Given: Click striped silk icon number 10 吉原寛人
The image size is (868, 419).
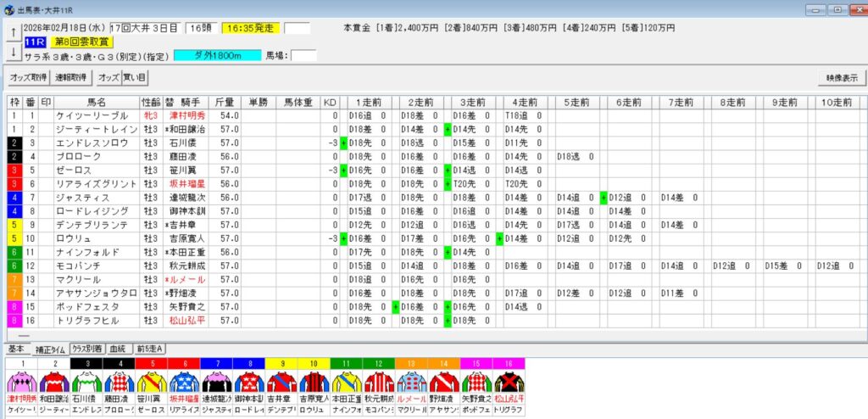Looking at the screenshot, I should pyautogui.click(x=314, y=382).
